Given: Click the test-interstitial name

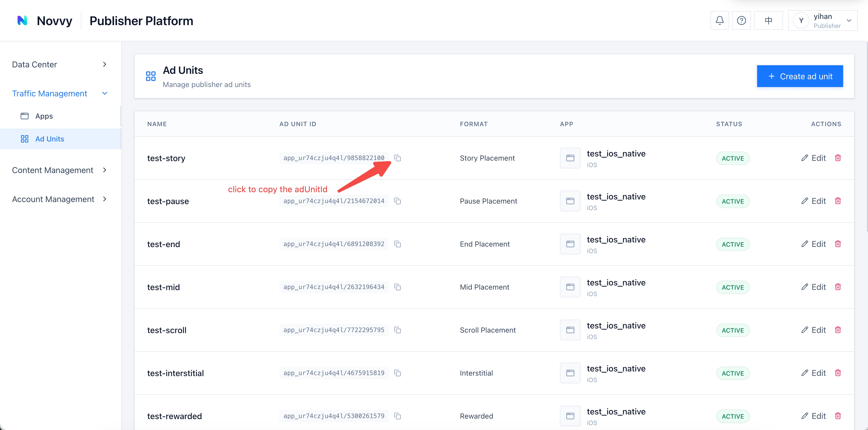Looking at the screenshot, I should click(176, 373).
